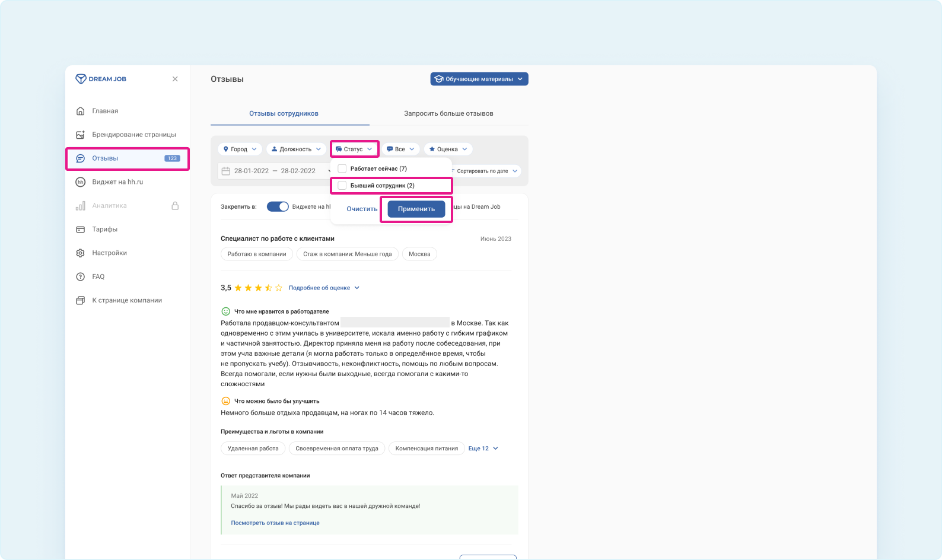Click the Dream Job logo
The height and width of the screenshot is (560, 942).
point(101,79)
